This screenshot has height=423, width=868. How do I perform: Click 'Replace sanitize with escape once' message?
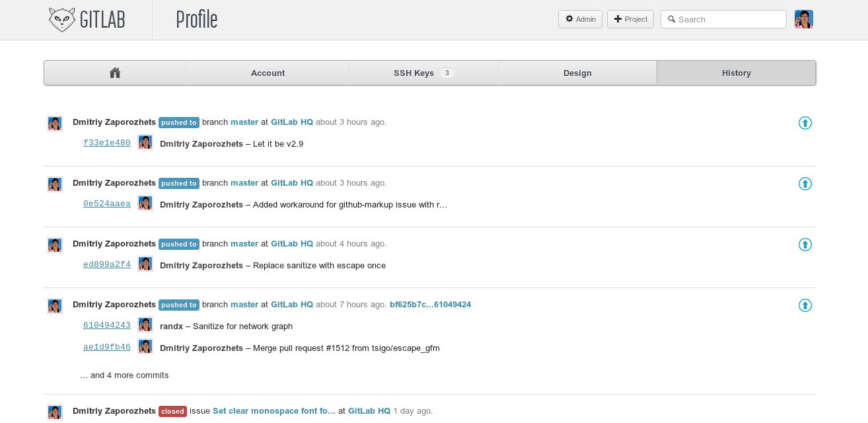[x=319, y=266]
